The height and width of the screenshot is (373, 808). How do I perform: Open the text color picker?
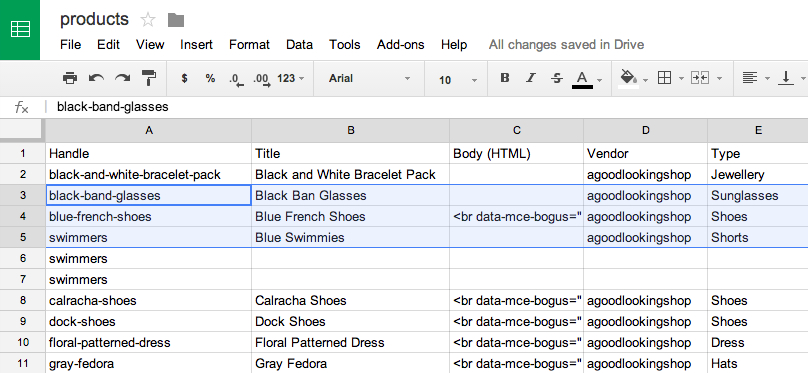(582, 79)
